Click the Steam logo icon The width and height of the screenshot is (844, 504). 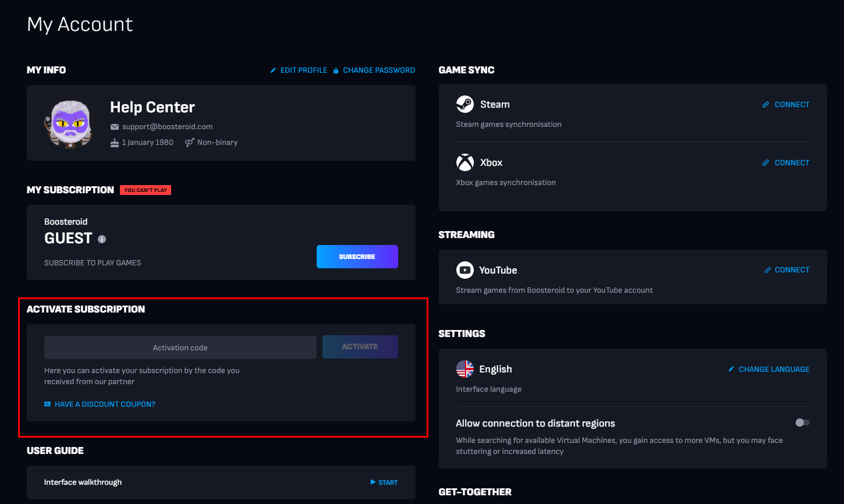click(x=464, y=104)
